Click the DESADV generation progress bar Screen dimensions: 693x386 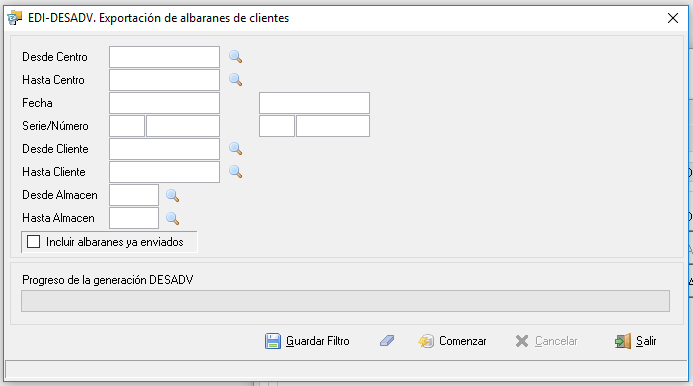346,301
